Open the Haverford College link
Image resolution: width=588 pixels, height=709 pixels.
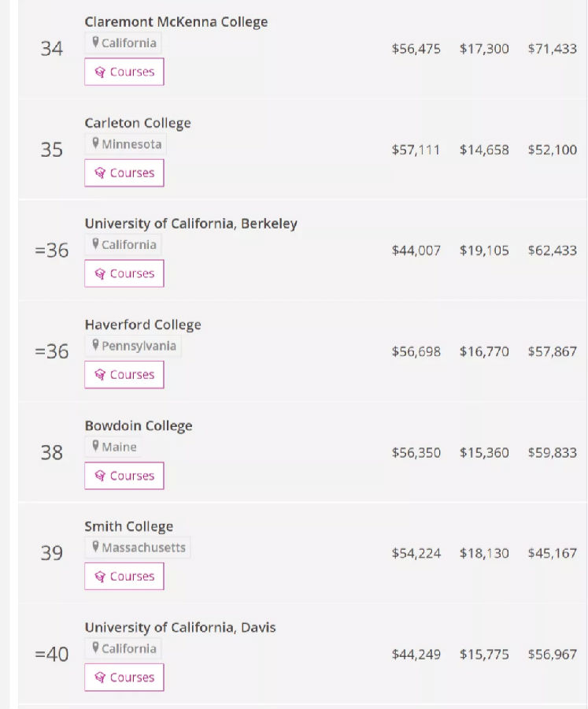click(x=142, y=325)
